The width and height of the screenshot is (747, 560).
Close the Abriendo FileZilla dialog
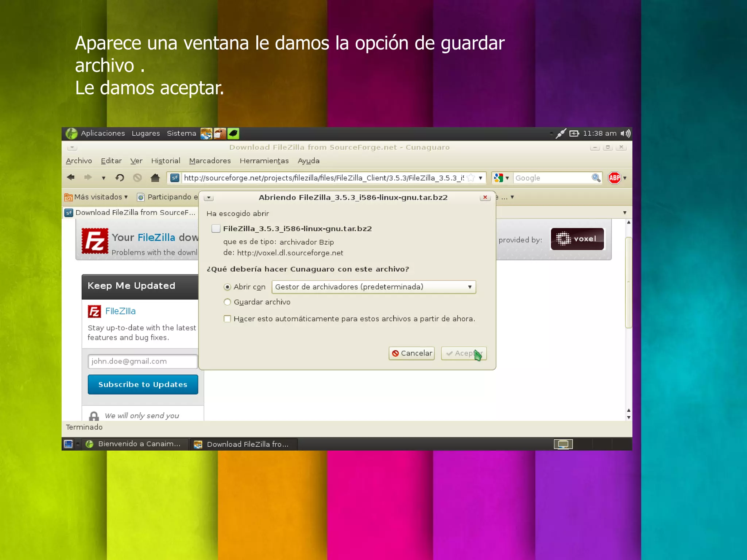pyautogui.click(x=485, y=197)
